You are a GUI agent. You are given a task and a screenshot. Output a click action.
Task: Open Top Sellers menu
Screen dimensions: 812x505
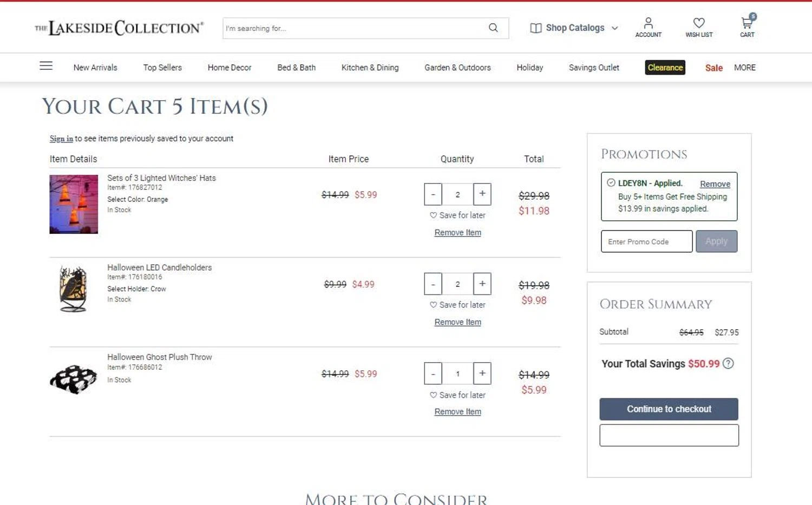[x=162, y=68]
